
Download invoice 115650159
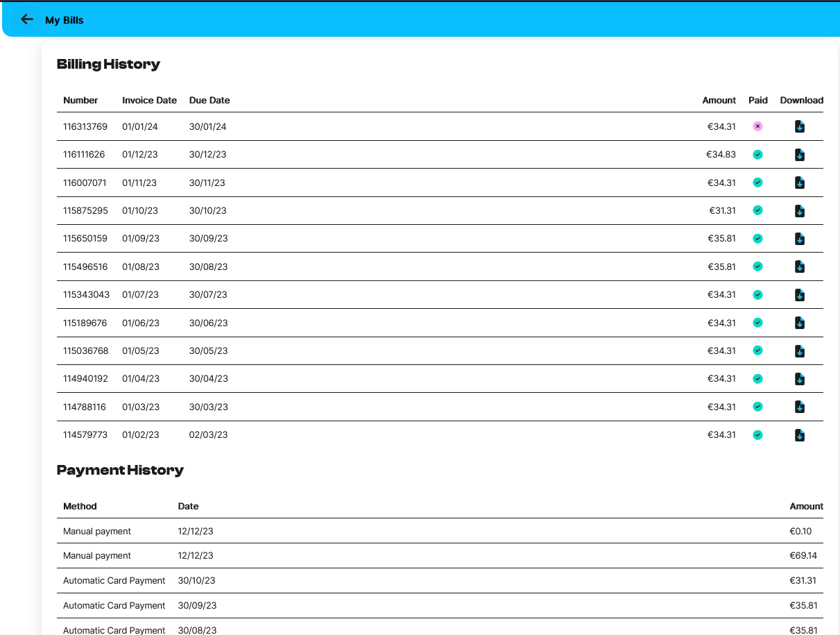coord(800,239)
